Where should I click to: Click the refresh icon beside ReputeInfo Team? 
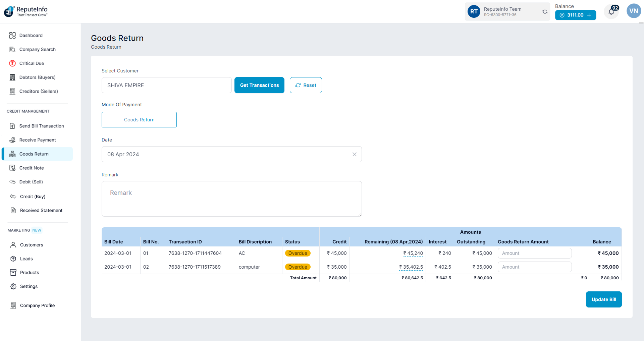point(545,12)
